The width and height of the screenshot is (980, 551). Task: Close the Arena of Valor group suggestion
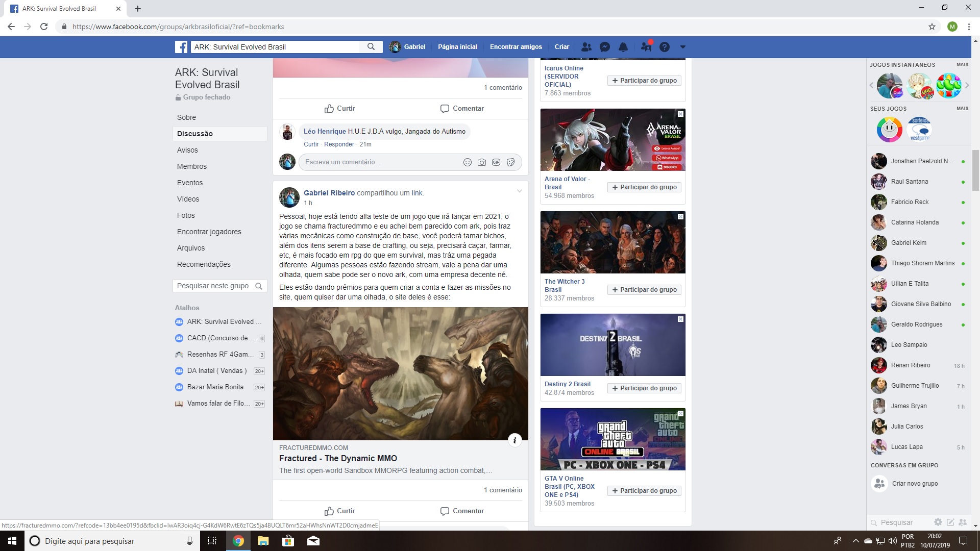(680, 114)
